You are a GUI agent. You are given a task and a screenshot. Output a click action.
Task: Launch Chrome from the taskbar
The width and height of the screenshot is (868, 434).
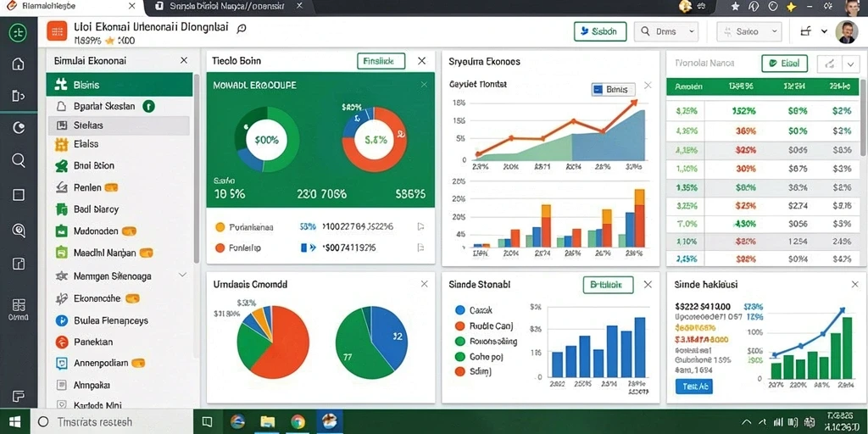coord(298,422)
